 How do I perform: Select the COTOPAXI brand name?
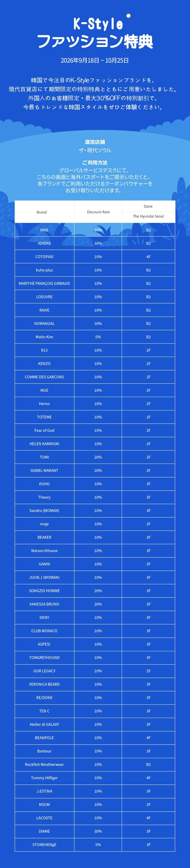pos(44,257)
